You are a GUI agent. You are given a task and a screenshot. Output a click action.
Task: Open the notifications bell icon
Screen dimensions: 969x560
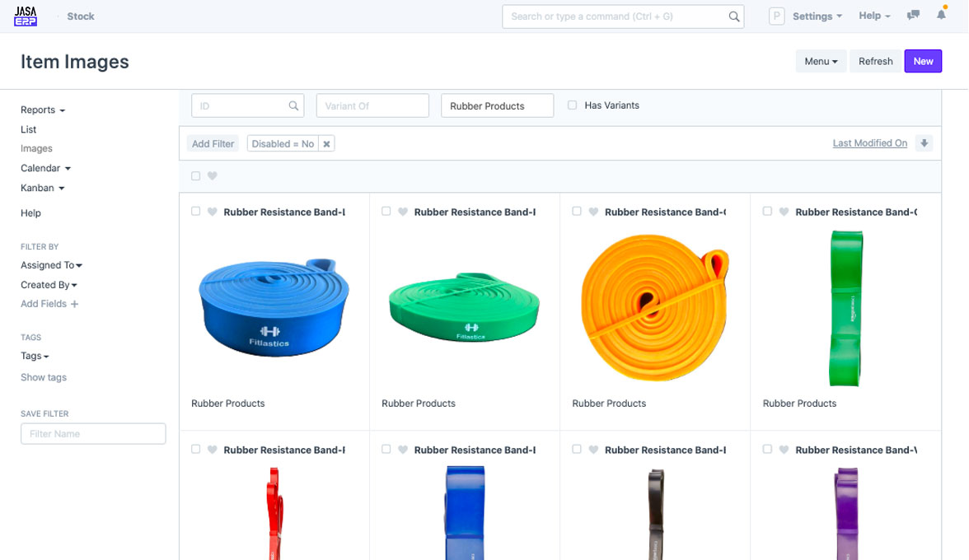coord(941,16)
